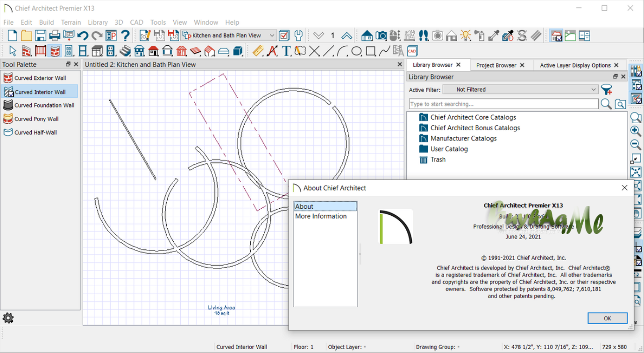Open plan preferences with the wrench icon
This screenshot has height=353, width=644.
[x=298, y=35]
